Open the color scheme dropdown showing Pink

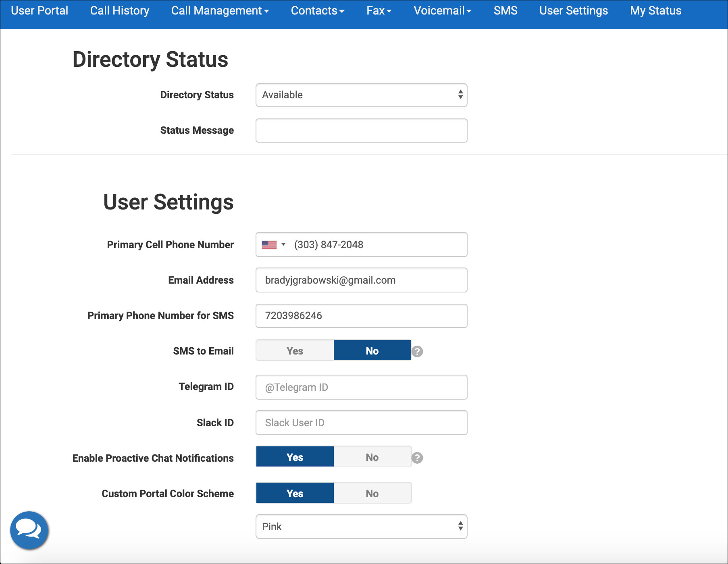361,527
